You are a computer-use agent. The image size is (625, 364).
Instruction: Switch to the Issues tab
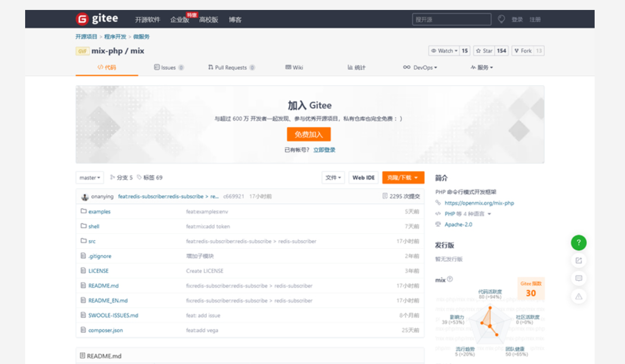[x=168, y=68]
